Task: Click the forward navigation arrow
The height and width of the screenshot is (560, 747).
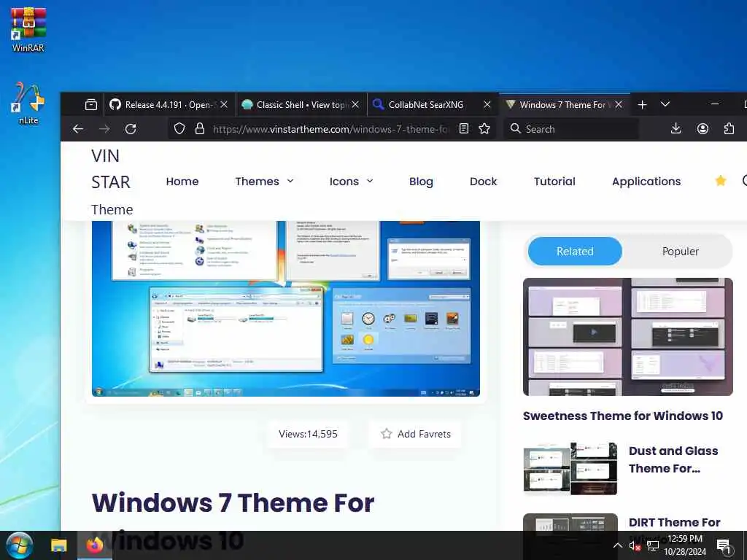Action: [x=104, y=129]
